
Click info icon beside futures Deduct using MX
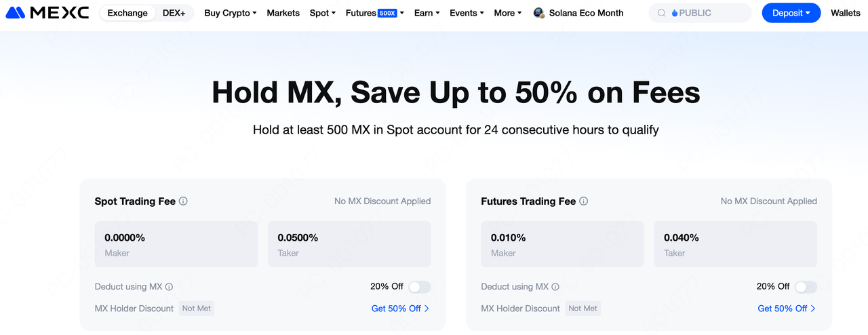click(556, 287)
